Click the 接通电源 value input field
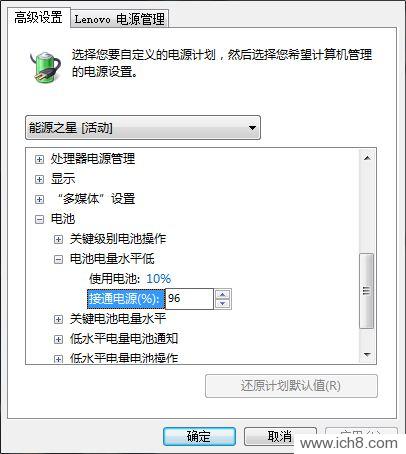This screenshot has width=406, height=454. coord(189,299)
